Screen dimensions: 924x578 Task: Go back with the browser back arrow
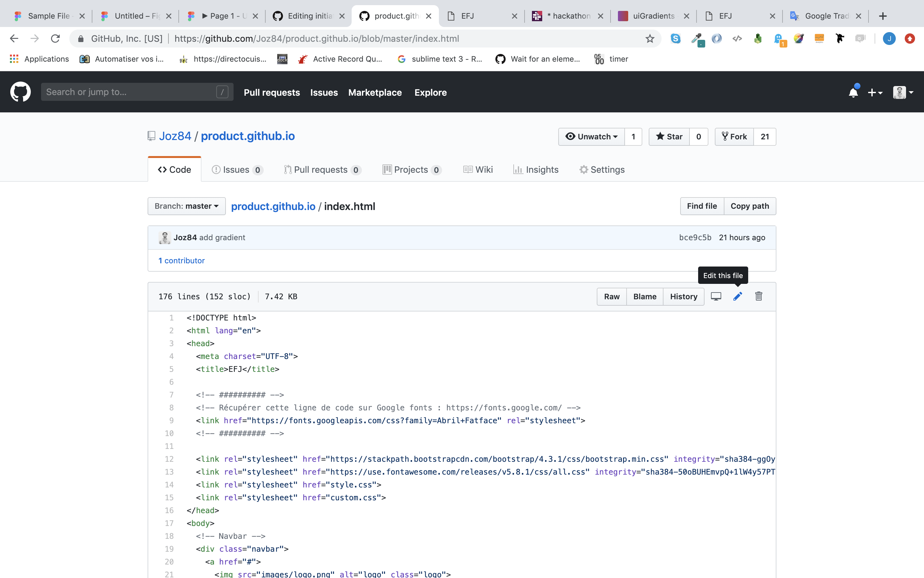[x=14, y=39]
